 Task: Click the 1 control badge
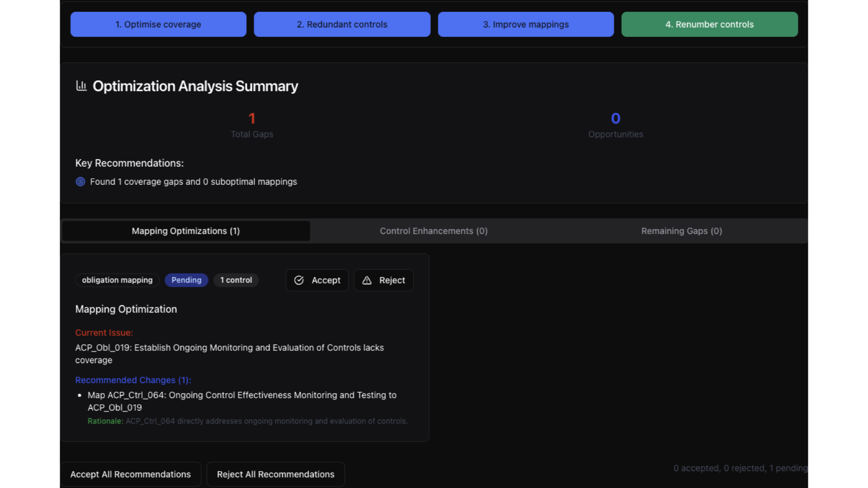pyautogui.click(x=236, y=280)
